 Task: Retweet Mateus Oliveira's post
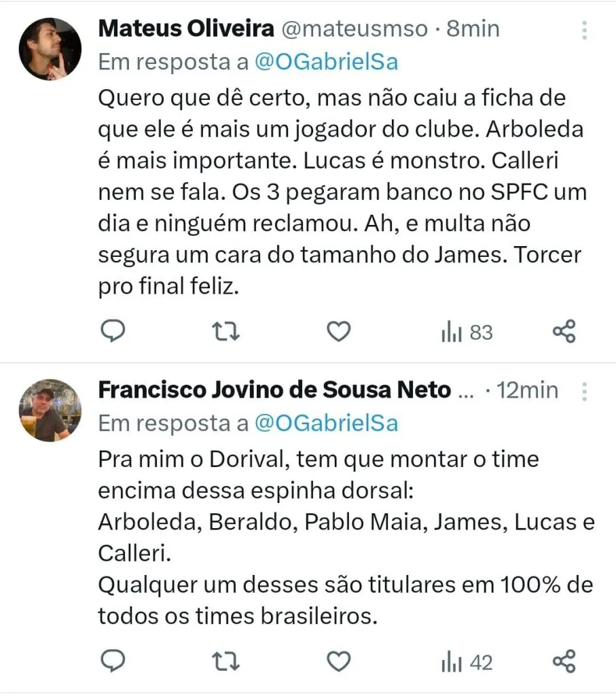[226, 332]
